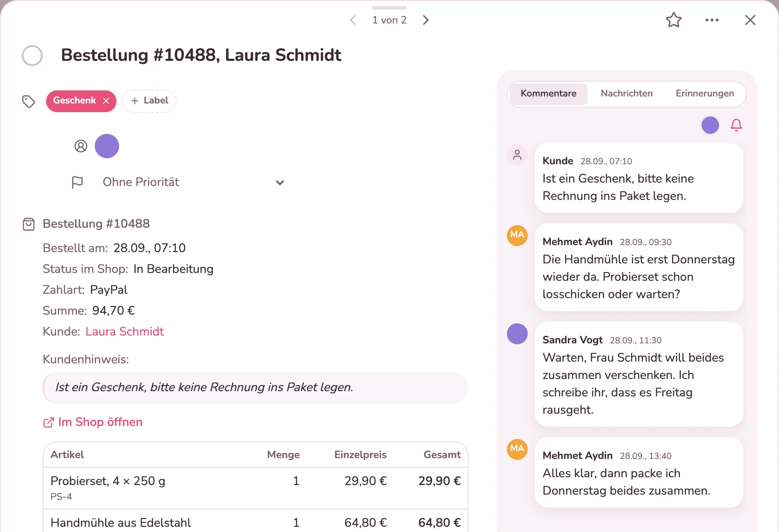Click purple follower avatar near bell
This screenshot has width=779, height=532.
coord(710,125)
